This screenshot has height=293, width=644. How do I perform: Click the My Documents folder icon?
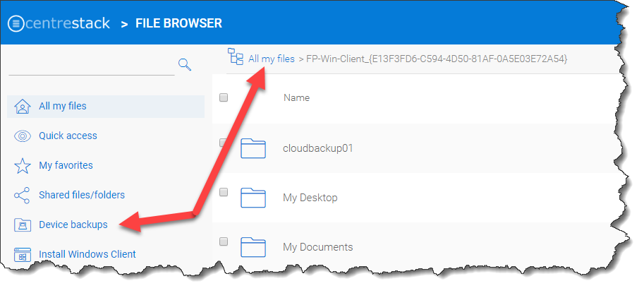click(x=253, y=247)
